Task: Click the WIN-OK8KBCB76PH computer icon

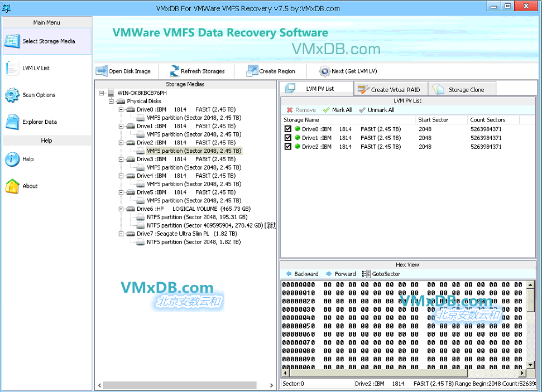Action: (x=111, y=93)
